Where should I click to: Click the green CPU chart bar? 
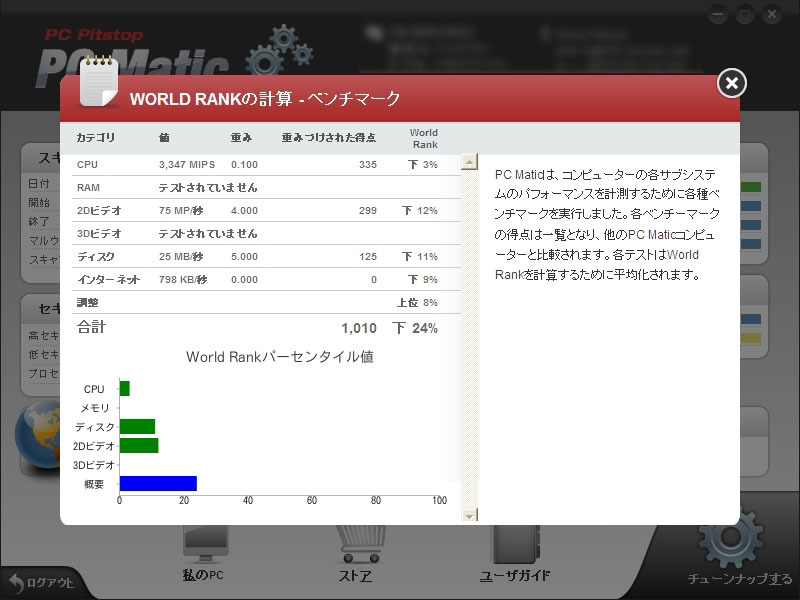click(124, 388)
